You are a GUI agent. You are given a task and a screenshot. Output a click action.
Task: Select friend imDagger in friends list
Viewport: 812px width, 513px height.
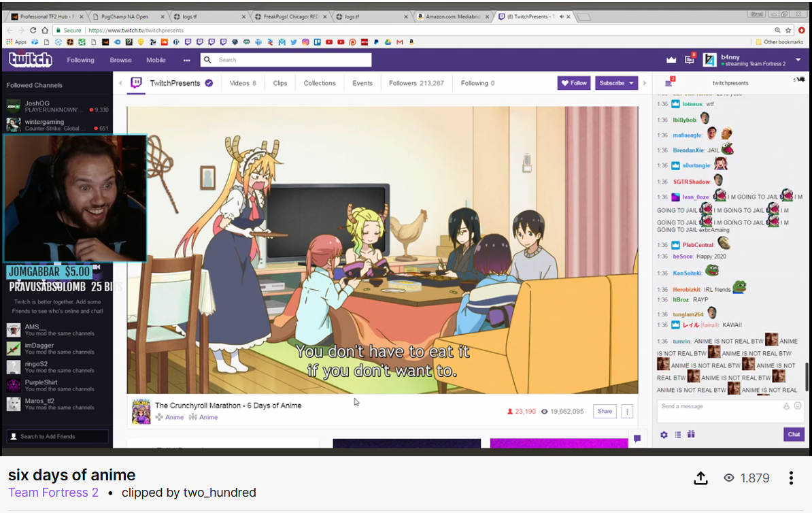tap(57, 348)
